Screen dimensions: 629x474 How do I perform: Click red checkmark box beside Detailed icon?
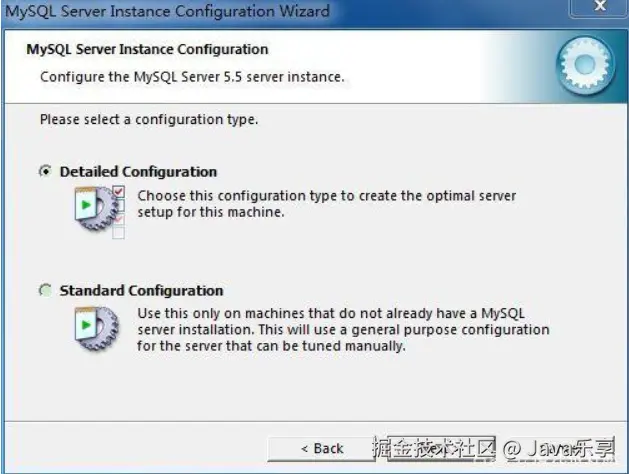[x=119, y=192]
